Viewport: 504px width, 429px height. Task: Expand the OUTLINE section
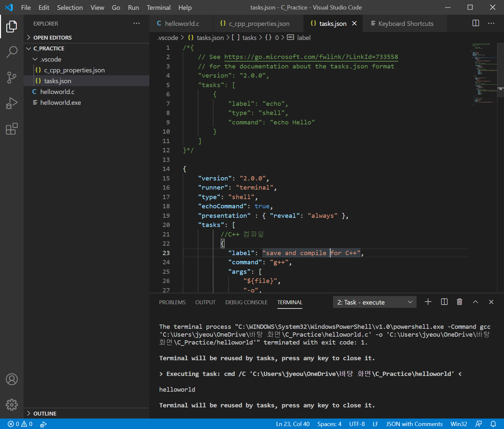(86, 413)
